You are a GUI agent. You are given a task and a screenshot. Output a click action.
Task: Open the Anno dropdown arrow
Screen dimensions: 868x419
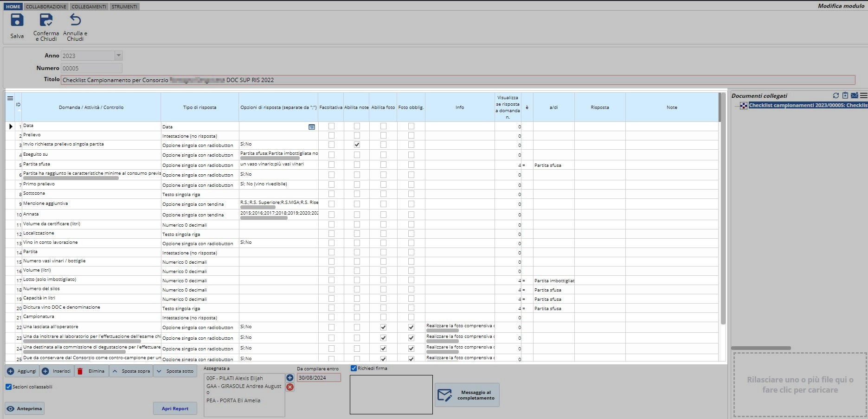(x=118, y=56)
